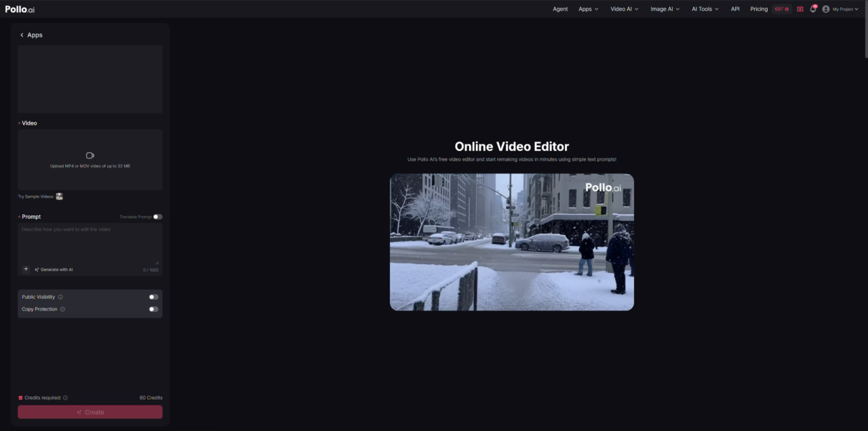Open the My Project dropdown
This screenshot has height=431, width=868.
click(847, 9)
